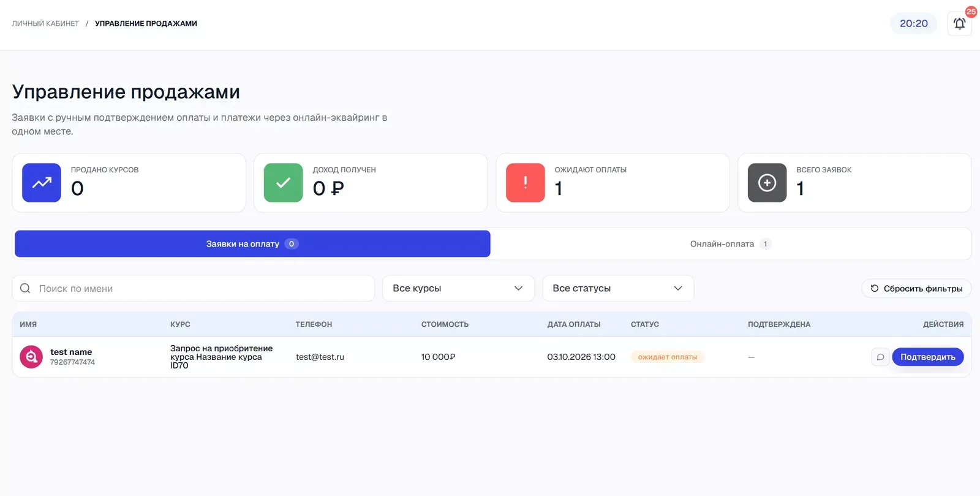The image size is (980, 496).
Task: Click the 20:20 time badge
Action: tap(913, 23)
